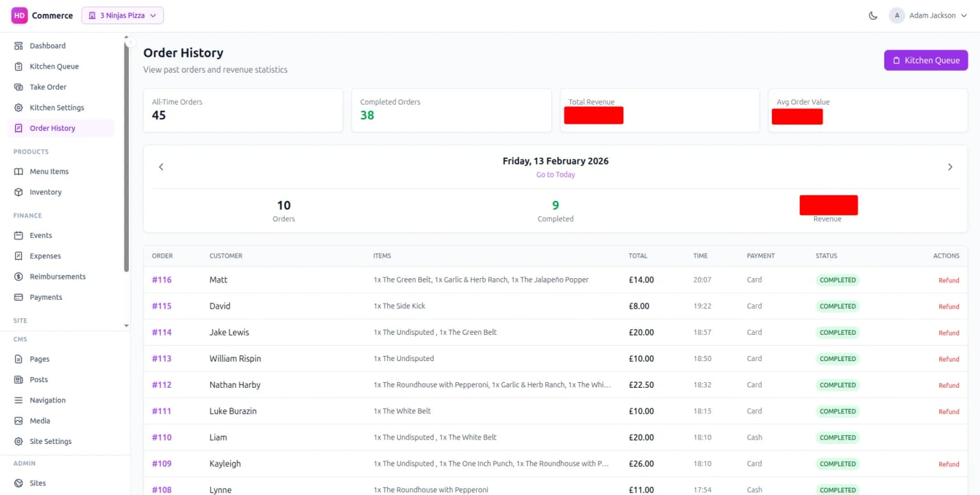Click the Dashboard sidebar icon
The height and width of the screenshot is (495, 980).
click(x=19, y=46)
